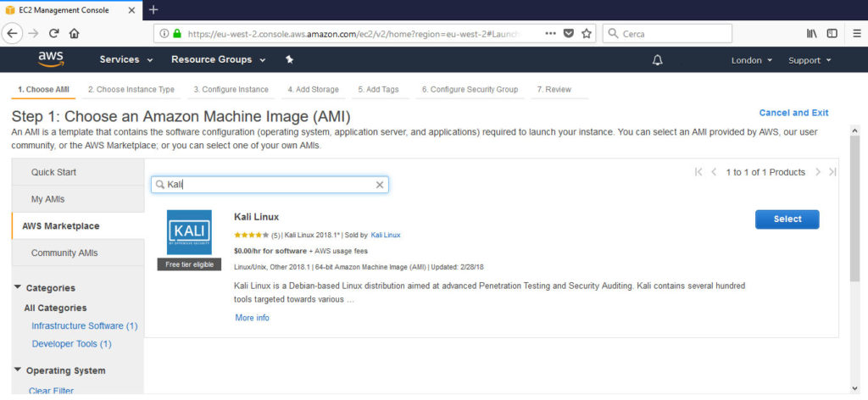The width and height of the screenshot is (868, 400).
Task: Click the Kali Linux product title
Action: [x=256, y=217]
